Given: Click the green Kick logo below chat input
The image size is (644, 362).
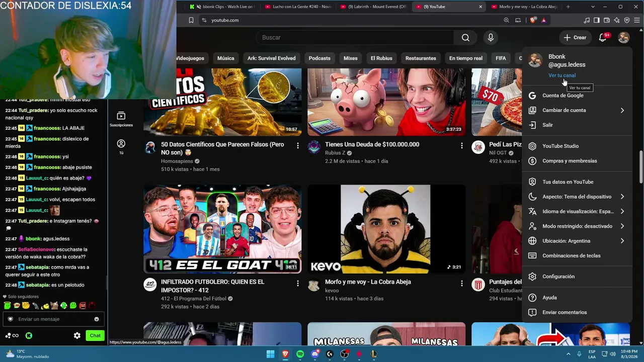Looking at the screenshot, I should tap(29, 335).
